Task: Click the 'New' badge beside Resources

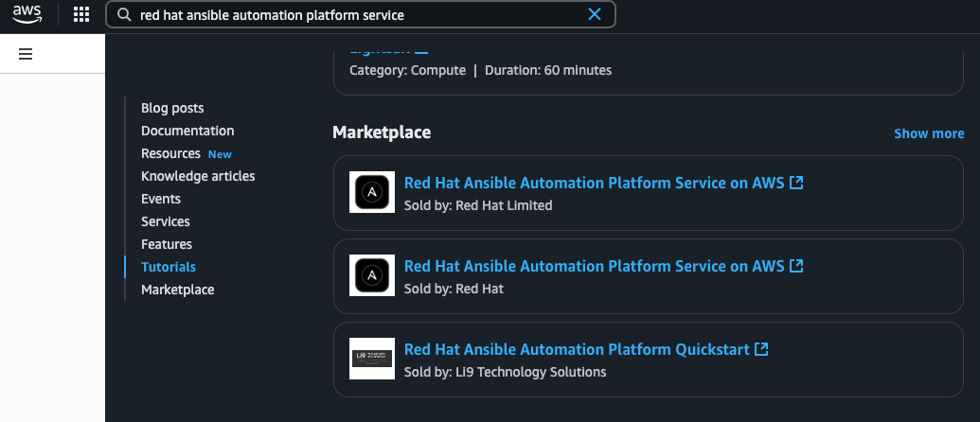Action: point(220,154)
